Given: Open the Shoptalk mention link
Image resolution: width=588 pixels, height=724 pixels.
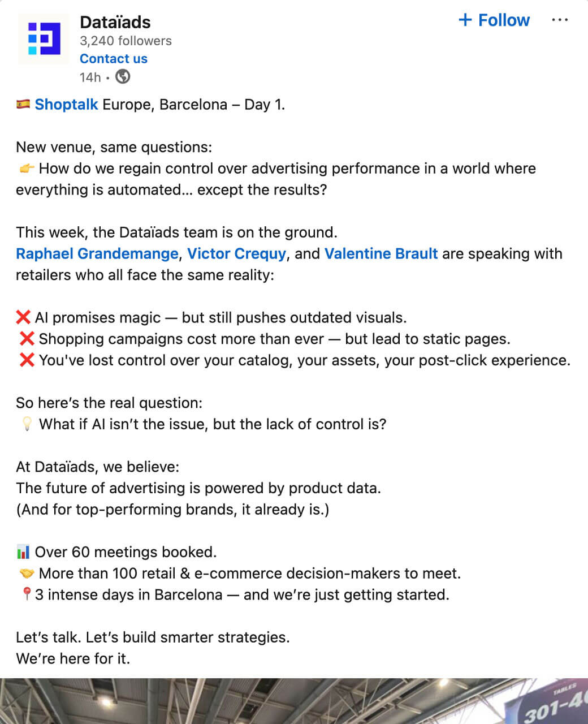Looking at the screenshot, I should (66, 105).
